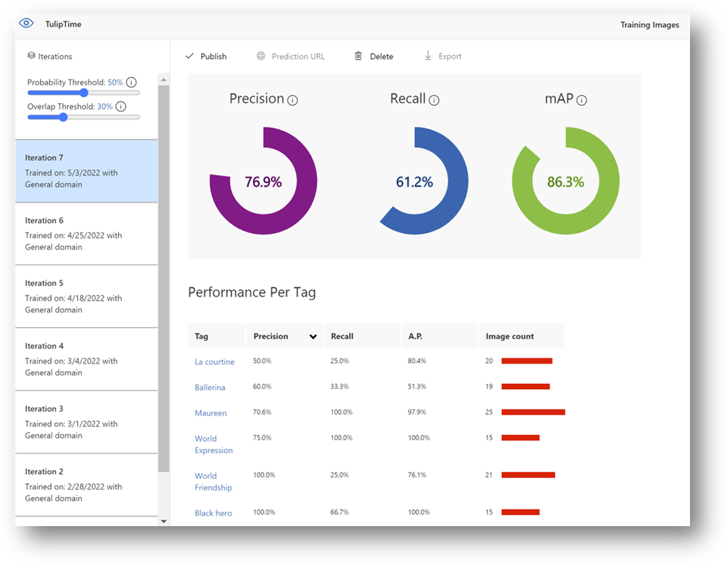Click La courtine's image count bar
This screenshot has width=728, height=564.
(527, 361)
